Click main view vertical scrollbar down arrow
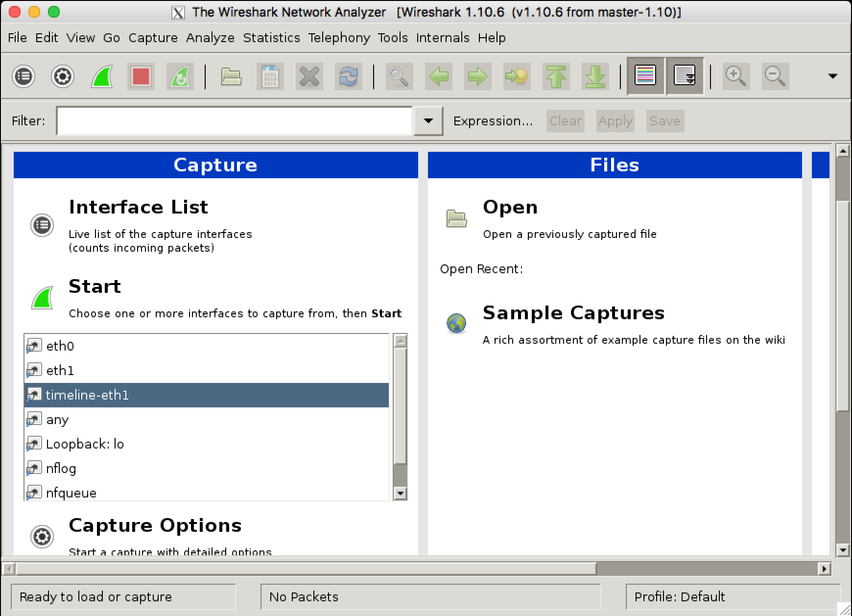Screen dimensions: 852x616 click(x=843, y=550)
